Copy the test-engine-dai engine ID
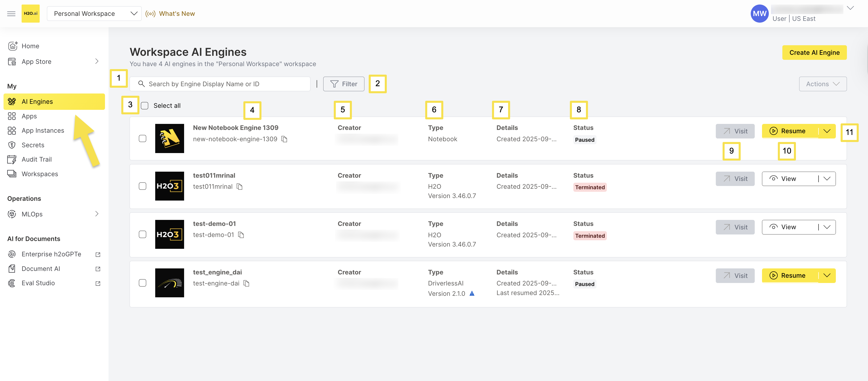This screenshot has width=868, height=381. pos(246,283)
